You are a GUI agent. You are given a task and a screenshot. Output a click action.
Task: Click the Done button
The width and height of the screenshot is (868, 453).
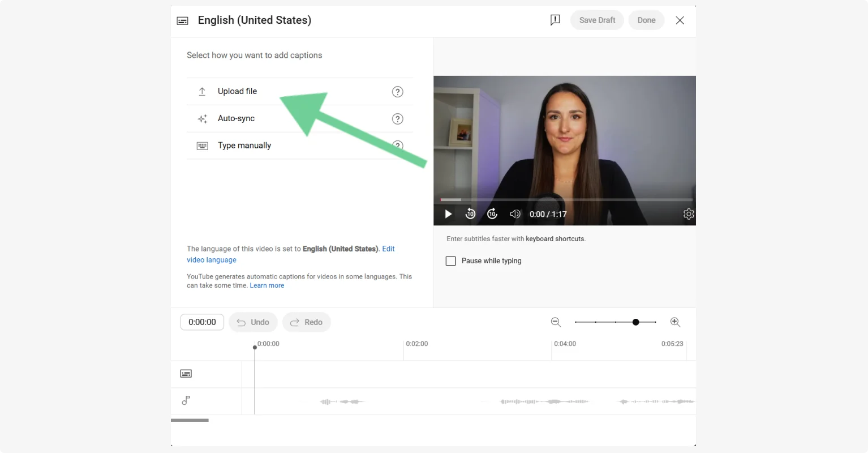click(x=646, y=20)
